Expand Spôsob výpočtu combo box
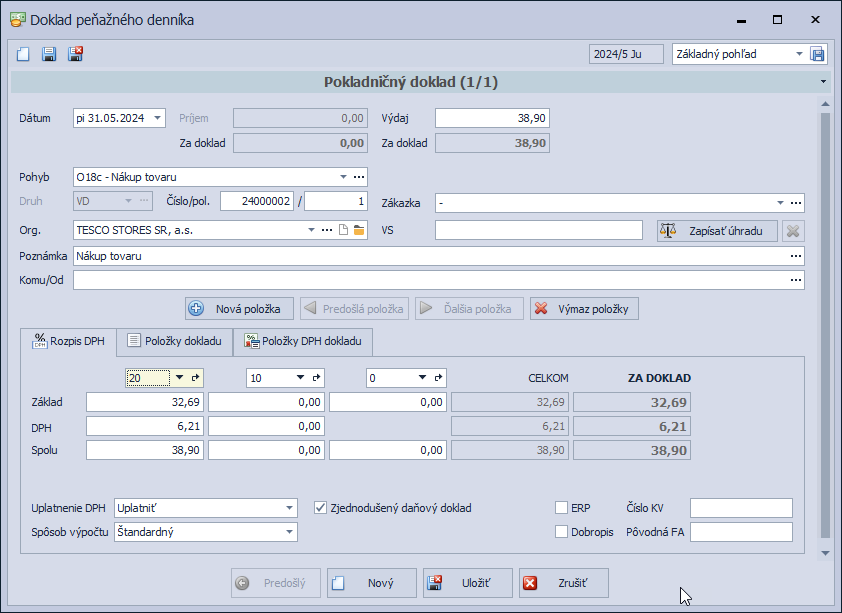Image resolution: width=842 pixels, height=613 pixels. pos(289,532)
